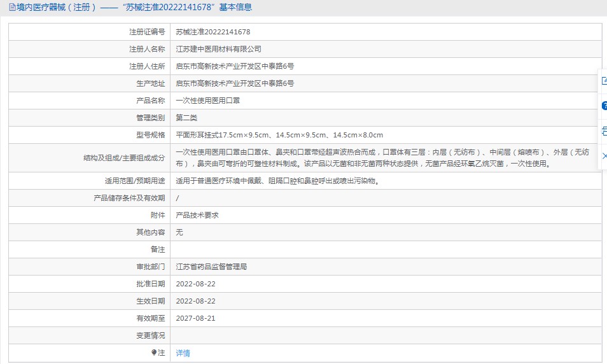Click the structure description in the 结构及组成 row

(x=382, y=158)
